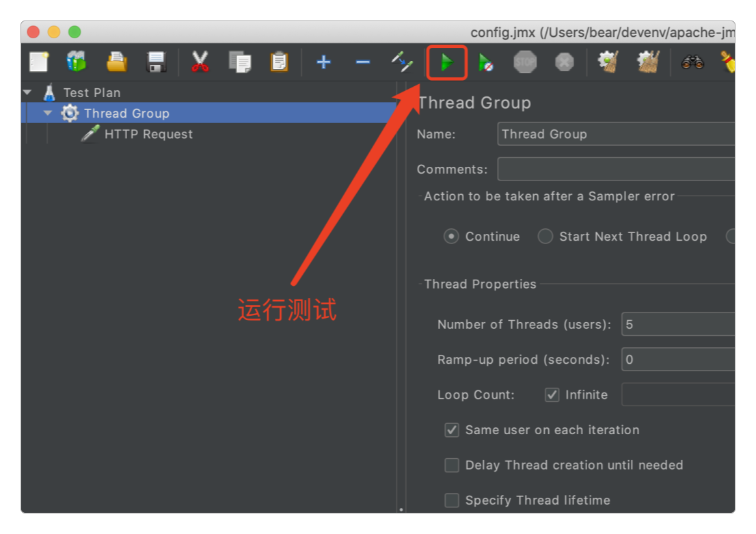Screen dimensions: 756x534
Task: Toggle Same user on each iteration
Action: [452, 430]
